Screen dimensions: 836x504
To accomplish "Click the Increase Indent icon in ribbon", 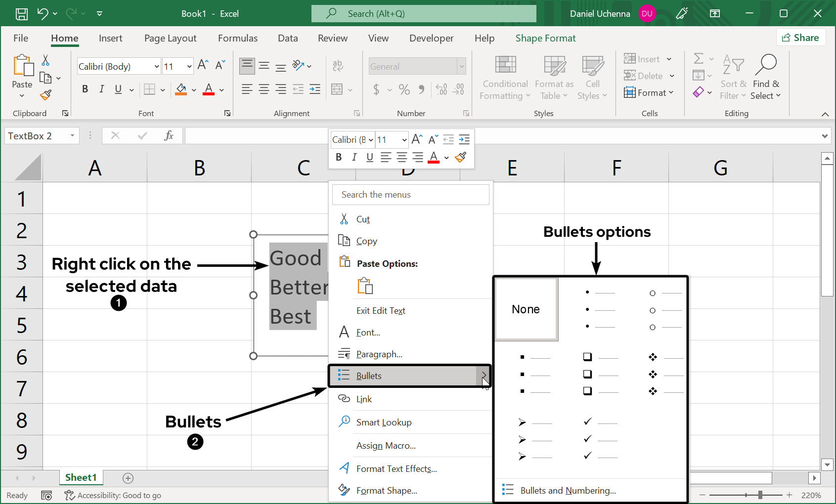I will coord(315,89).
